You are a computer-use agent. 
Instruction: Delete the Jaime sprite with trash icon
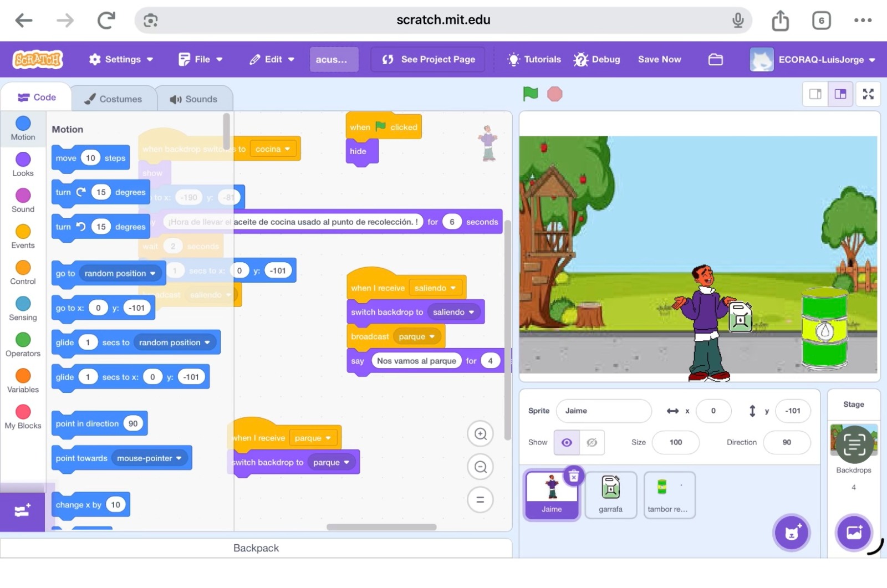[x=574, y=476]
